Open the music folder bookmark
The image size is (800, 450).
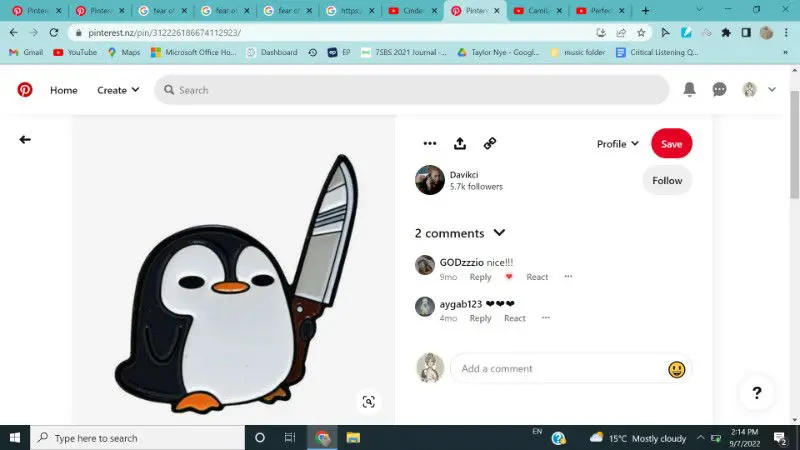tap(578, 52)
